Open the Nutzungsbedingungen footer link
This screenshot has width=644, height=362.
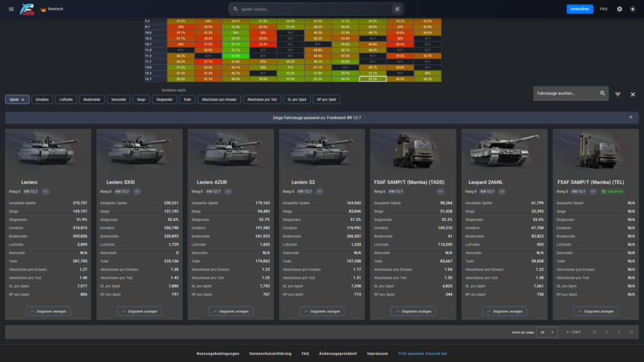(x=218, y=354)
